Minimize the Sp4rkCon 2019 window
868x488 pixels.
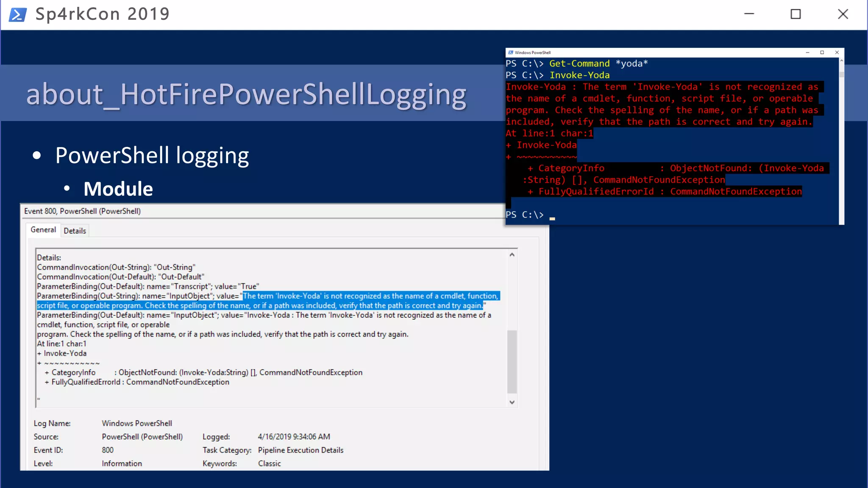click(x=749, y=14)
